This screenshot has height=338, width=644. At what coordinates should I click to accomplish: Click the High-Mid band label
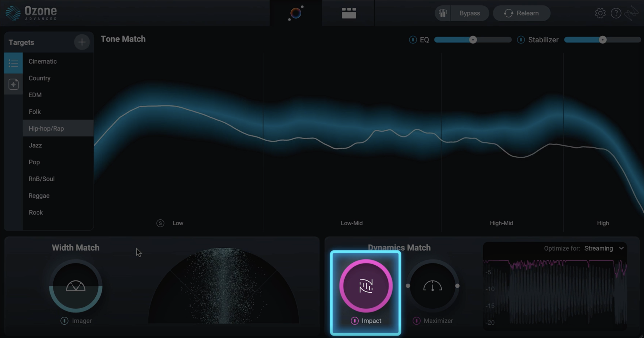coord(501,223)
